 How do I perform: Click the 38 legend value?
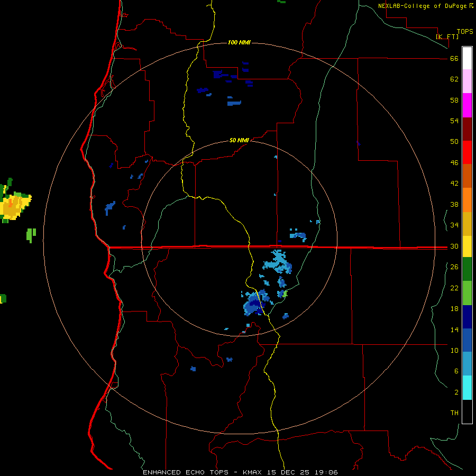tap(454, 204)
